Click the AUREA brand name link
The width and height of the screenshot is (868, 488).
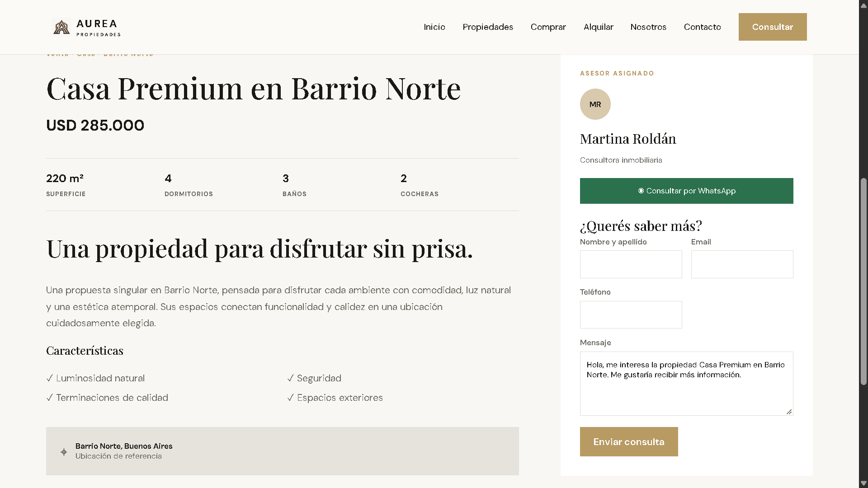click(x=97, y=23)
